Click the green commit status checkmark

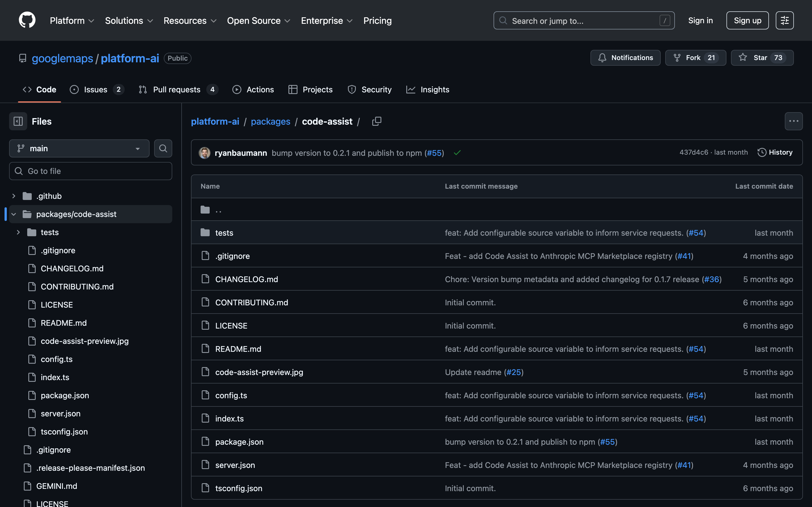tap(457, 153)
